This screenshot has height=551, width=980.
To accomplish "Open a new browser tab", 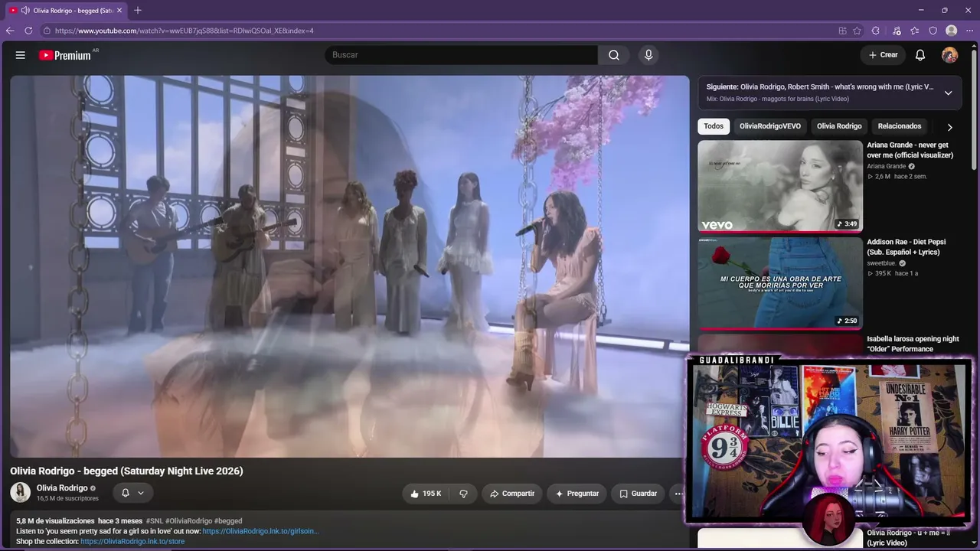I will click(x=138, y=10).
